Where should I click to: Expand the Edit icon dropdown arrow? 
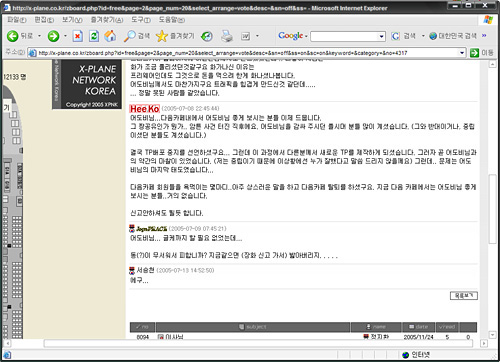point(257,36)
